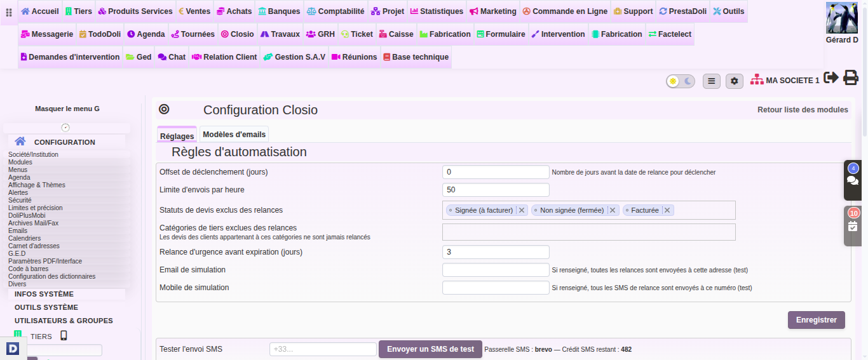The width and height of the screenshot is (868, 360).
Task: Open the Ventes menu
Action: (194, 11)
